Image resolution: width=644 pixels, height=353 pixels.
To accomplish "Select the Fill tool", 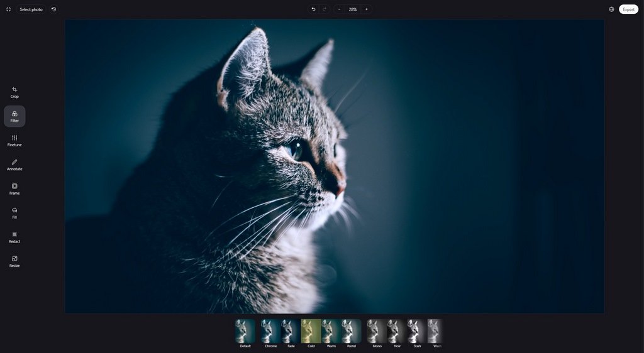I will click(14, 213).
